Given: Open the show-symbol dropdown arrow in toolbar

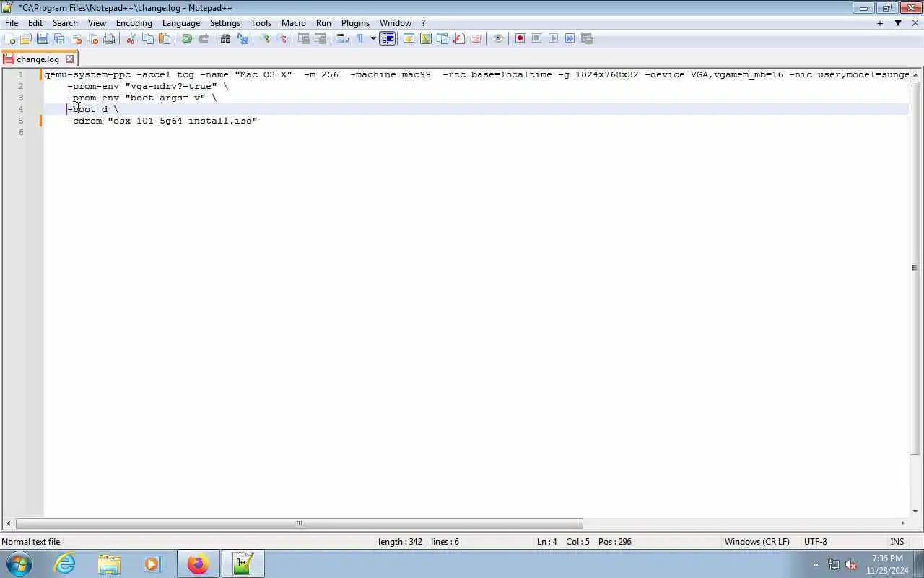Looking at the screenshot, I should click(373, 38).
